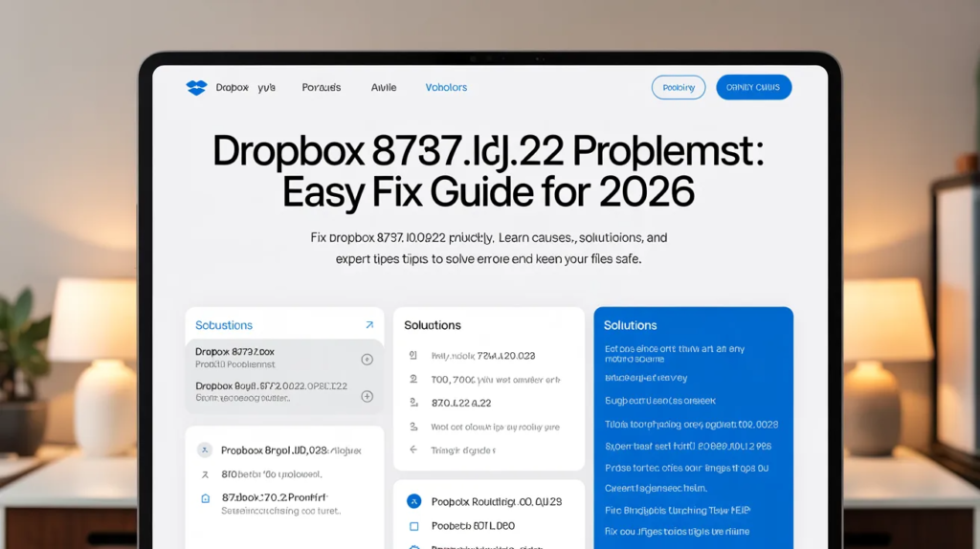Tick the square checkbox beside Poobetb 60TL D6O
The height and width of the screenshot is (549, 980).
point(413,526)
